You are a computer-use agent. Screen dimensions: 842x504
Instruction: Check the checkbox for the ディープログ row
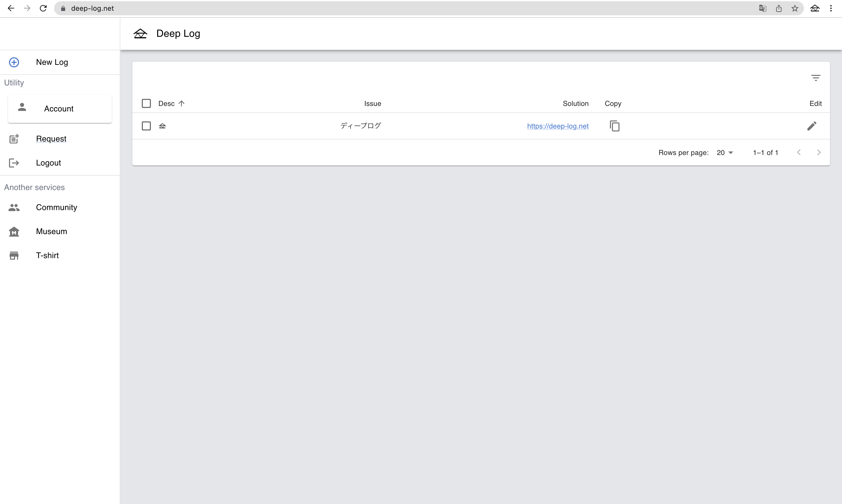(146, 126)
